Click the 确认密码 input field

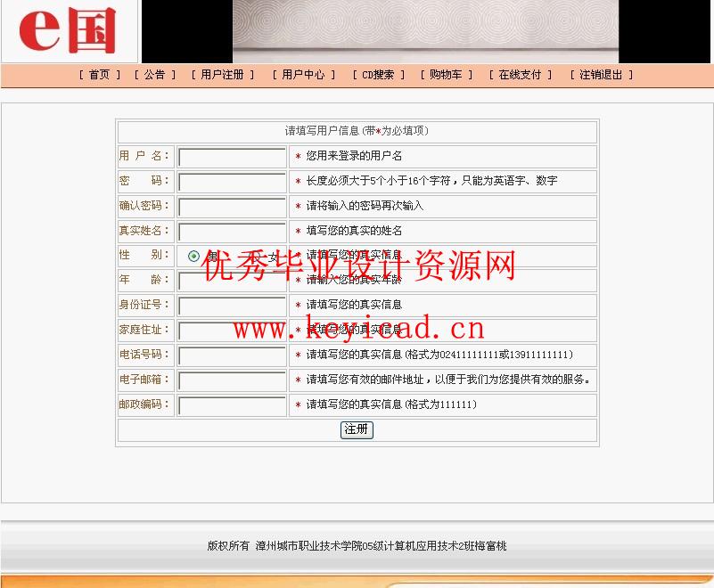[x=232, y=208]
